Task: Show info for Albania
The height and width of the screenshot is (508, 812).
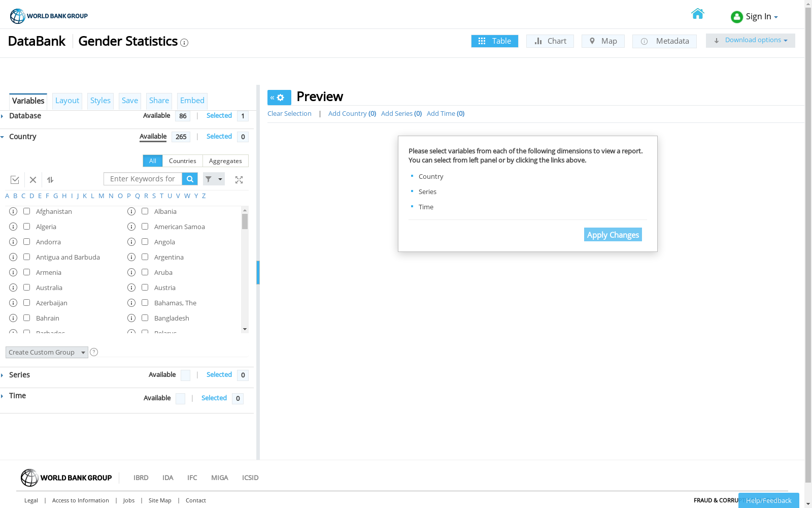Action: click(x=131, y=211)
